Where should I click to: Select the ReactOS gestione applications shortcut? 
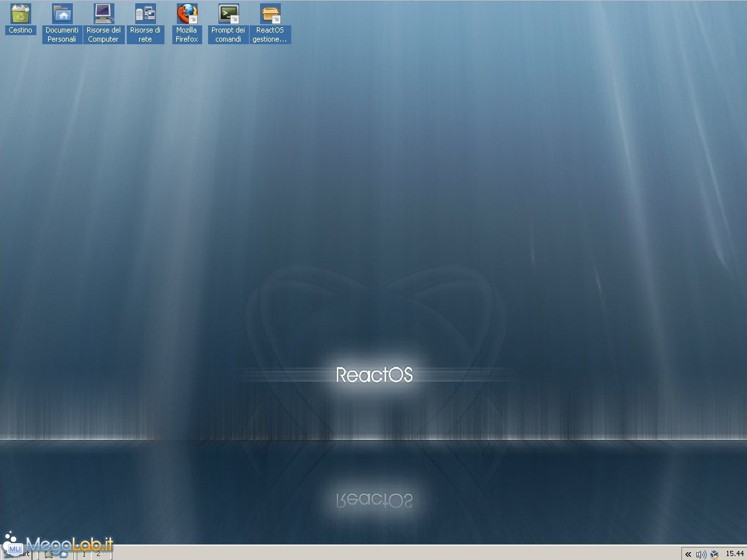(x=270, y=23)
